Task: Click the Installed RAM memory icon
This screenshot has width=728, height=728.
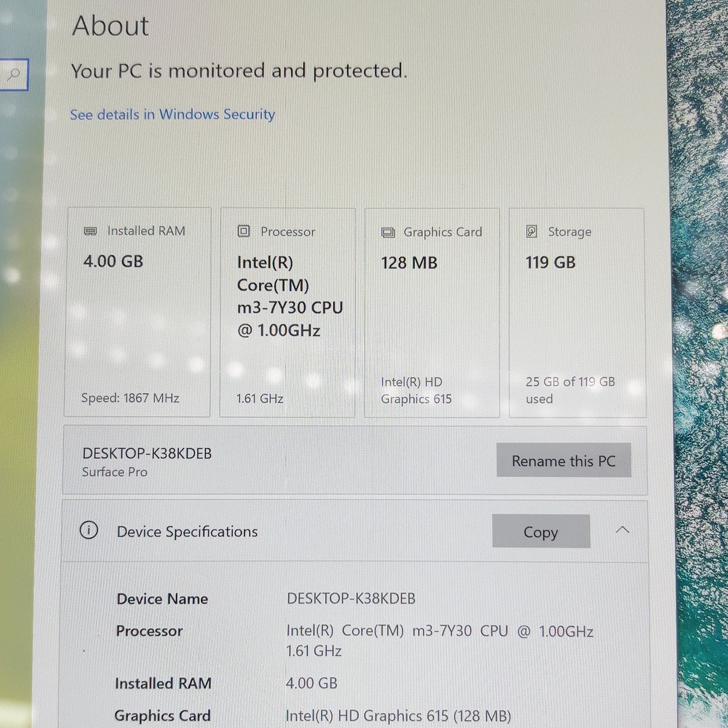Action: click(x=90, y=231)
